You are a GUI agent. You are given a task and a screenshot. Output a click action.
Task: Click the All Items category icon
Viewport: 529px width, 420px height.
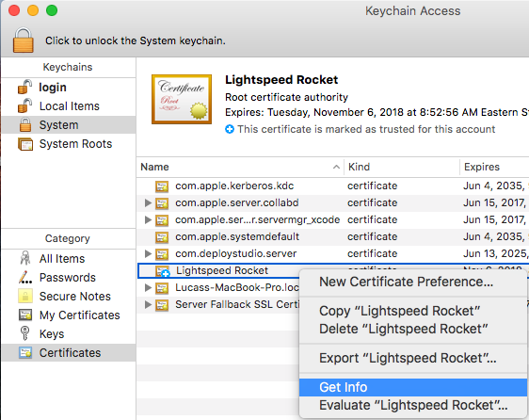point(25,258)
